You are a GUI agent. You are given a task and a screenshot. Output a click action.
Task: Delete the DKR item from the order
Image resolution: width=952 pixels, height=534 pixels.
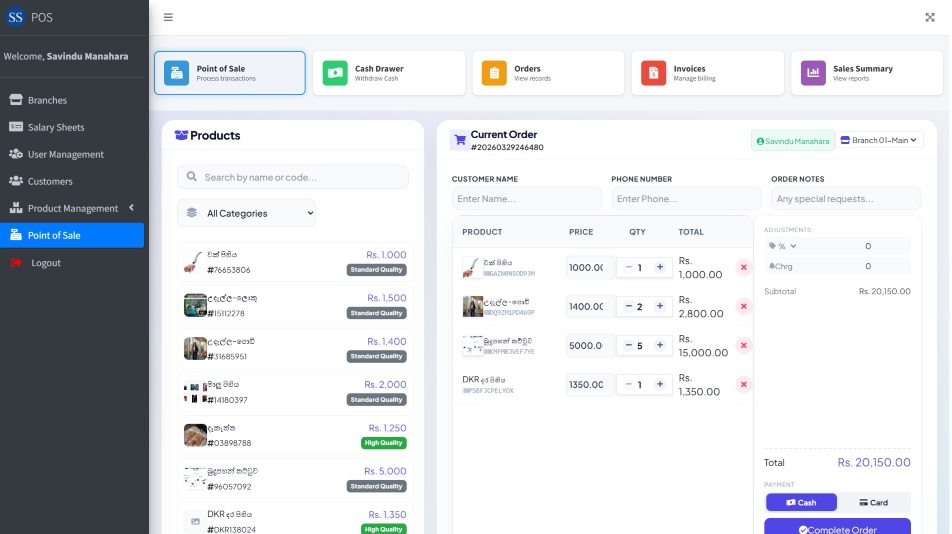[x=743, y=384]
